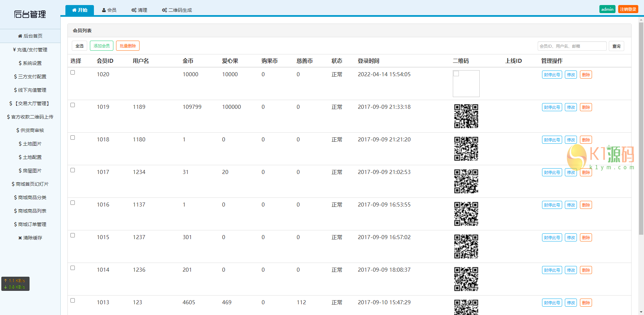
Task: Open the 土地配置 sidebar item
Action: tap(30, 157)
